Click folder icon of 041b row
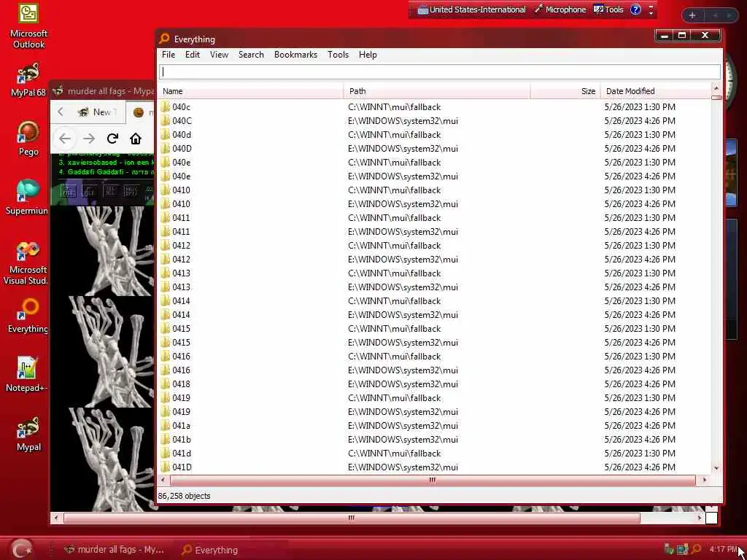This screenshot has width=747, height=560. click(166, 439)
